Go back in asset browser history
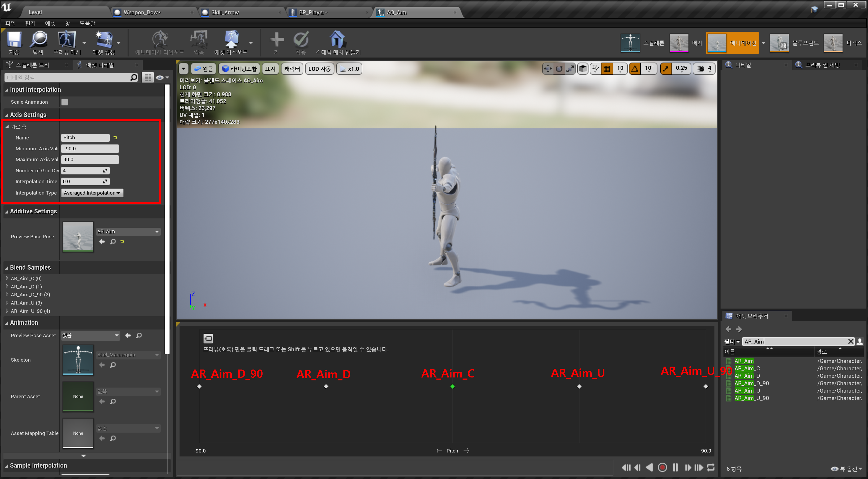 coord(728,329)
